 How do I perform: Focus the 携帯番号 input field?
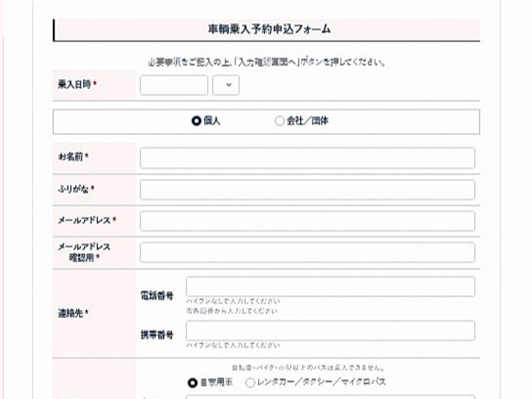[331, 331]
